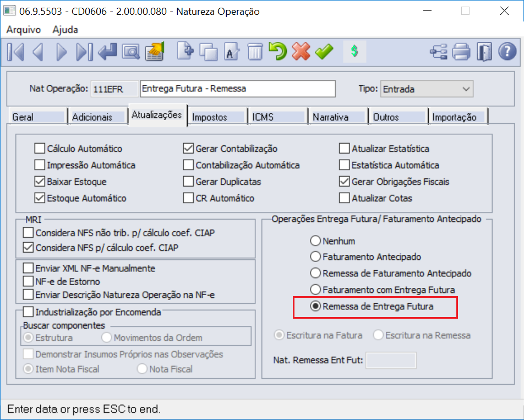The image size is (524, 420).
Task: Open the related-records tree icon
Action: 439,52
